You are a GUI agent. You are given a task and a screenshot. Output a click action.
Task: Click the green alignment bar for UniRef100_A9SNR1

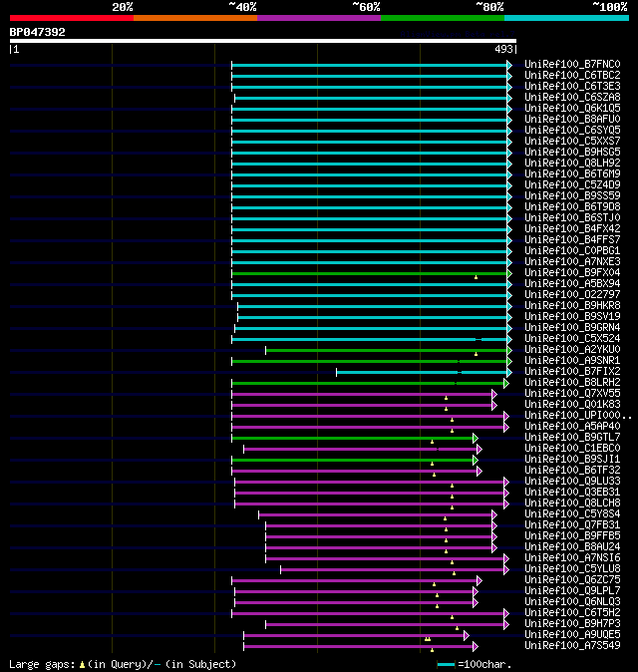370,361
